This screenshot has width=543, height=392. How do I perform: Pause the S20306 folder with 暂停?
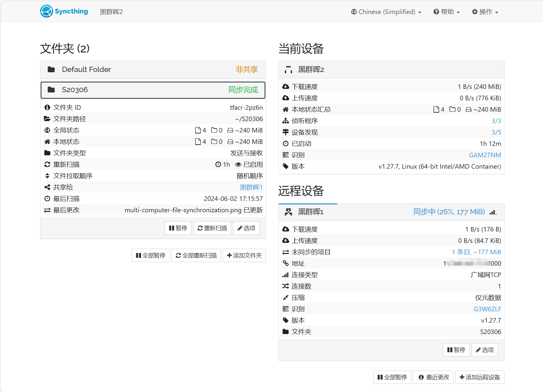pyautogui.click(x=178, y=228)
